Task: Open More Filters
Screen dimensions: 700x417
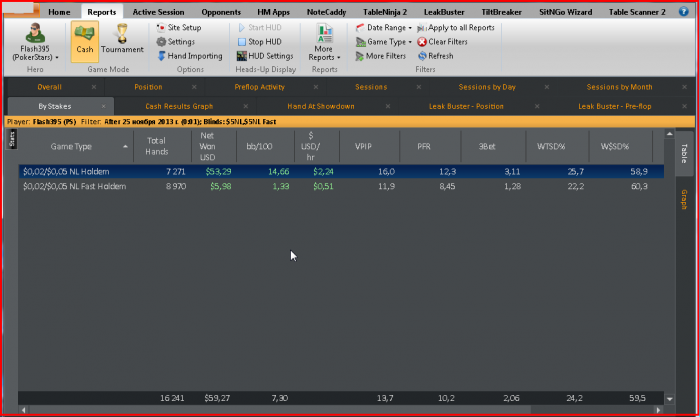Action: tap(381, 56)
